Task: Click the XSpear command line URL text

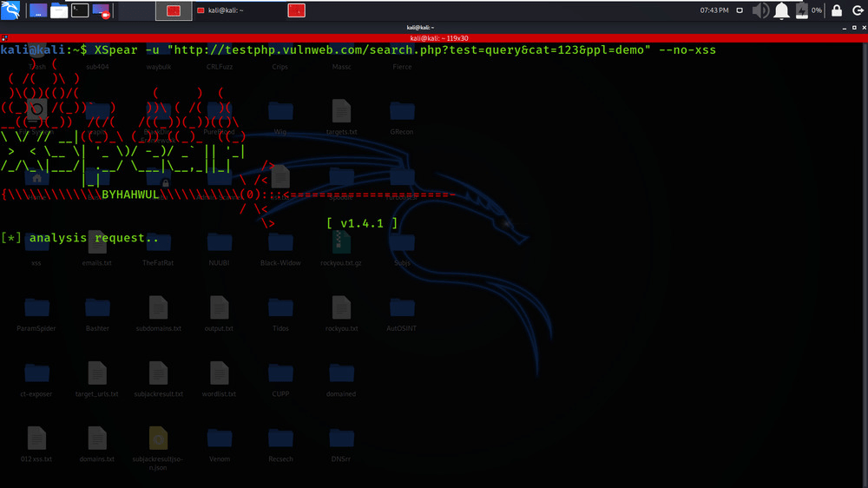Action: 409,50
